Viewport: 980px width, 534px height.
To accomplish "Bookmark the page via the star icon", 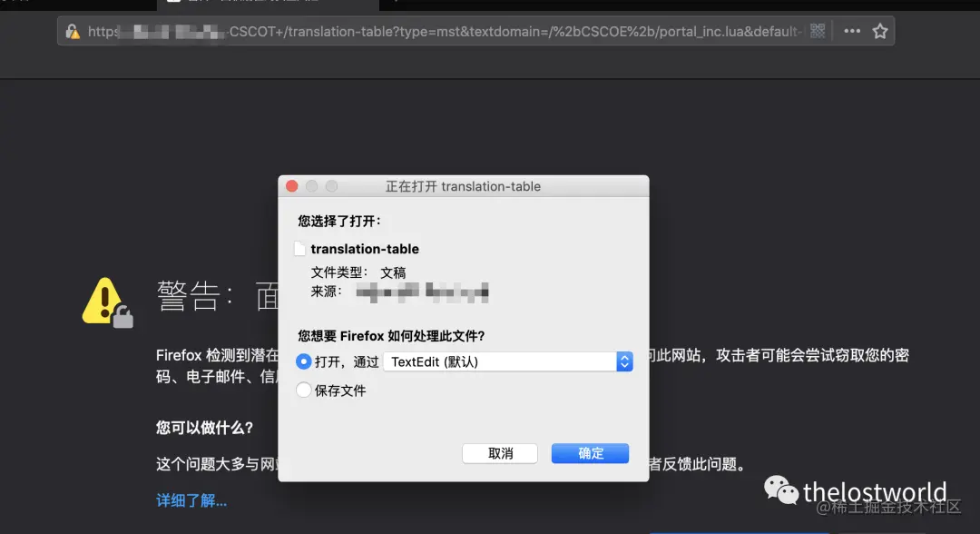I will [x=879, y=30].
